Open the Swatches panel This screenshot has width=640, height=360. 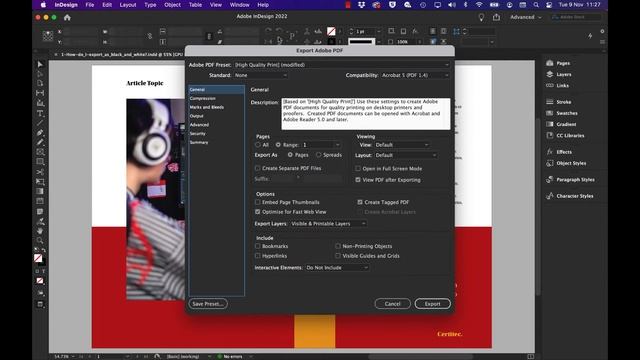pyautogui.click(x=562, y=113)
